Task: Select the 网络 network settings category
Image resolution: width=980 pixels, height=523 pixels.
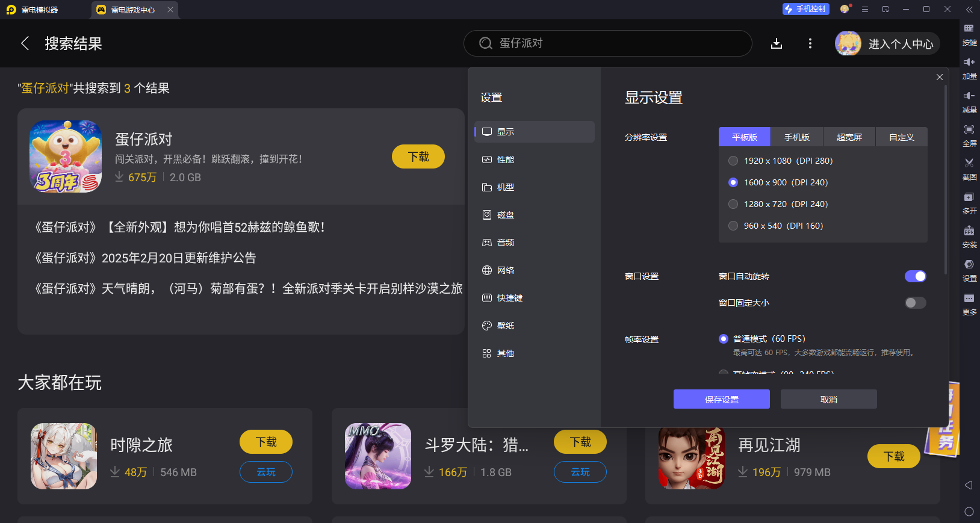Action: [x=535, y=270]
